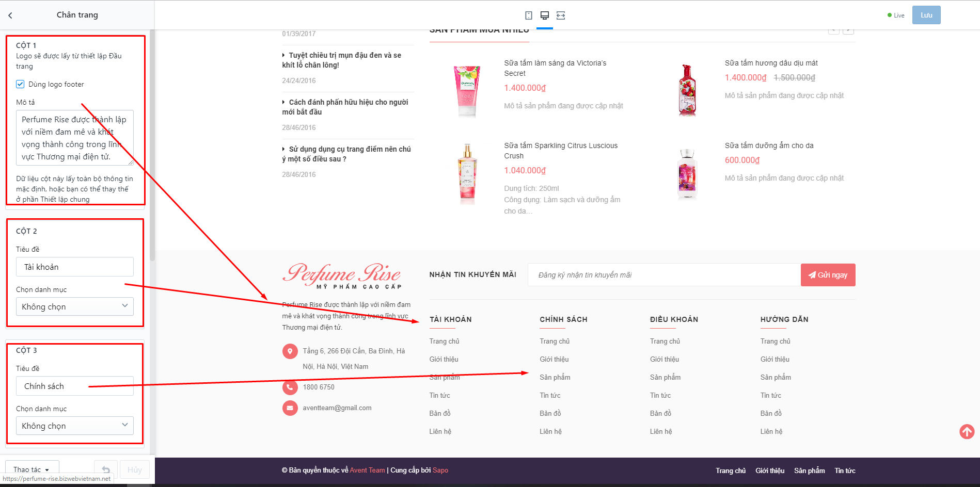Open the Sử dụng dụng cụ trang điểm article
980x487 pixels.
346,154
